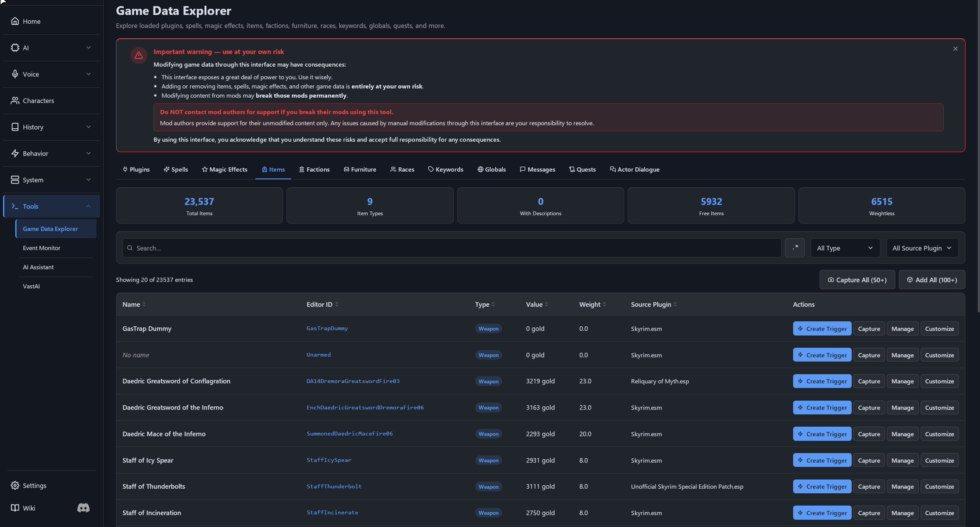This screenshot has height=527, width=980.
Task: Click the Search input field
Action: click(452, 248)
